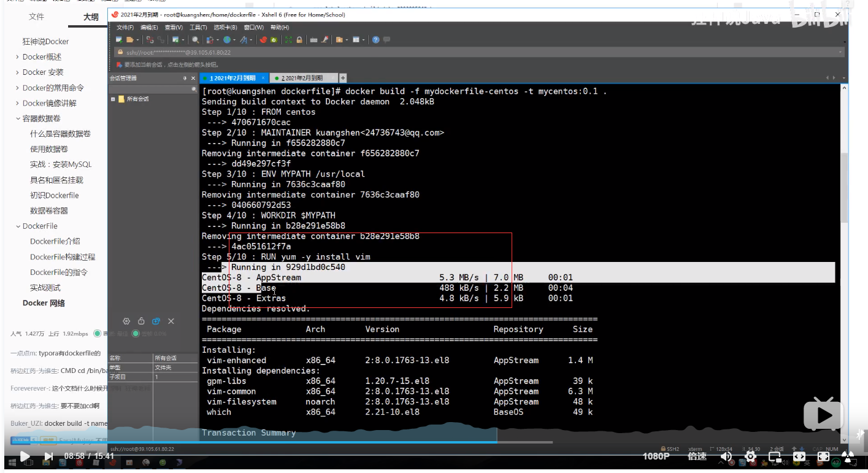
Task: Close the 会话管理器 panel
Action: (193, 78)
